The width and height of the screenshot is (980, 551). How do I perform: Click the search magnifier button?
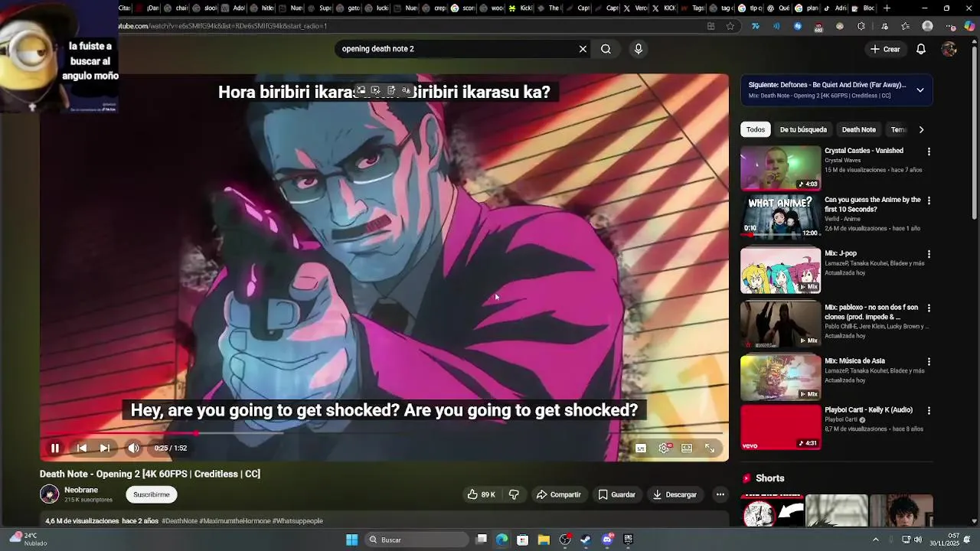(x=606, y=49)
